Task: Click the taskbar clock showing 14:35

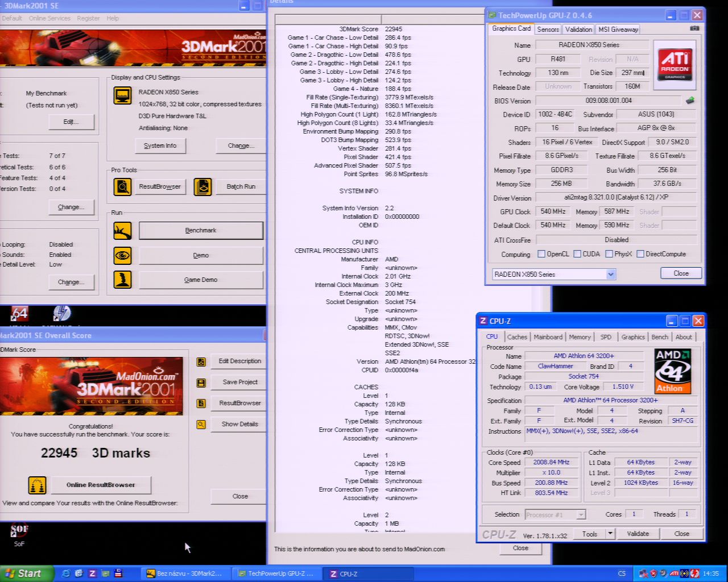Action: pos(710,574)
